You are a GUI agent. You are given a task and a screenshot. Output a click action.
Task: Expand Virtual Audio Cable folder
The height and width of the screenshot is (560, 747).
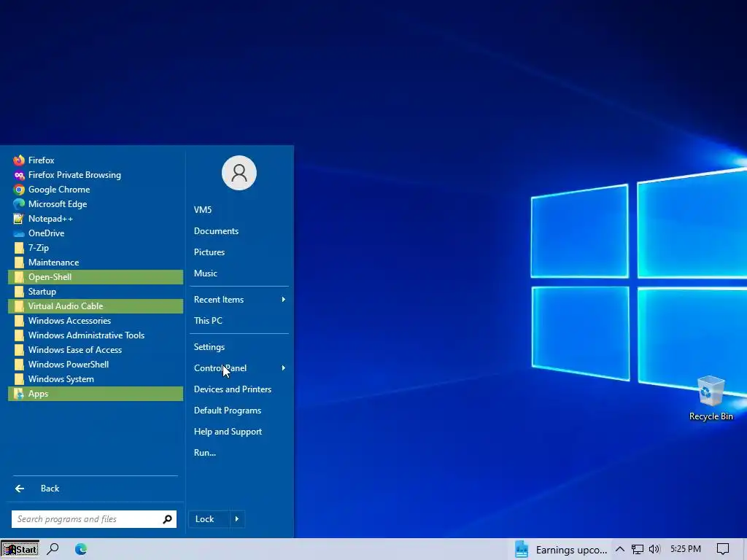(x=96, y=306)
